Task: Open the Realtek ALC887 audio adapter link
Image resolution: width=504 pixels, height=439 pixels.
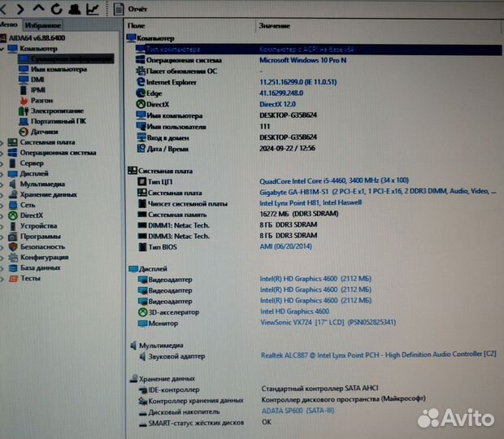Action: [x=379, y=354]
